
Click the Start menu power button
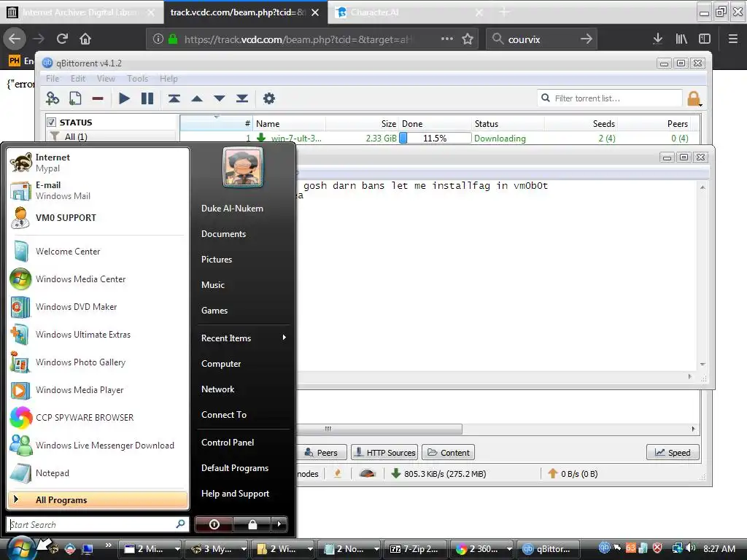coord(214,524)
